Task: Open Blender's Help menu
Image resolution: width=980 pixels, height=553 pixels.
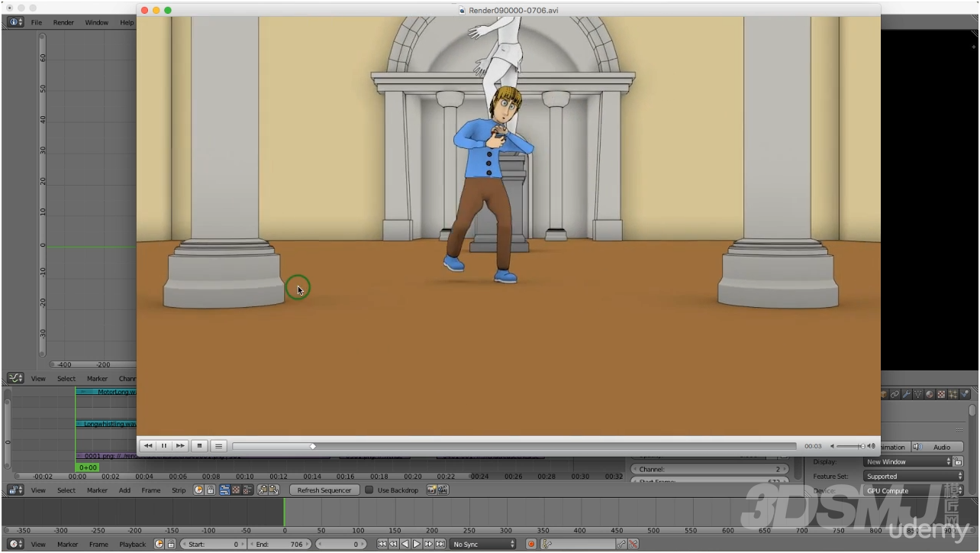Action: pyautogui.click(x=127, y=22)
